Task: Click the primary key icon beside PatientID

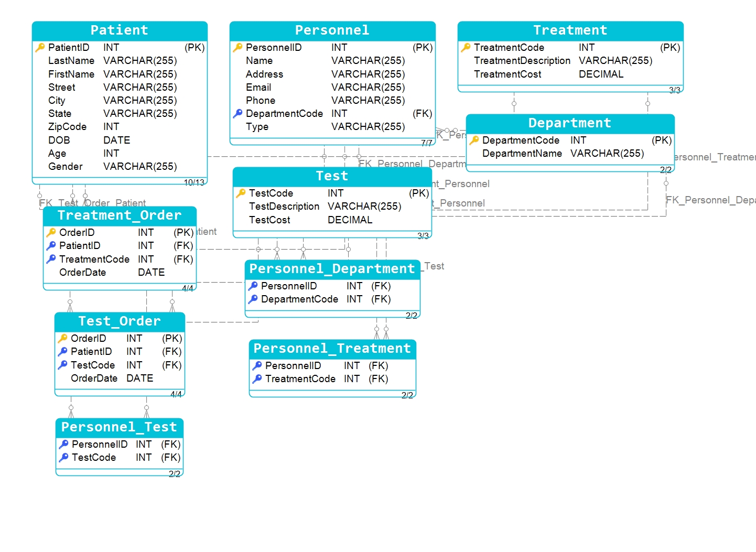Action: click(x=39, y=47)
